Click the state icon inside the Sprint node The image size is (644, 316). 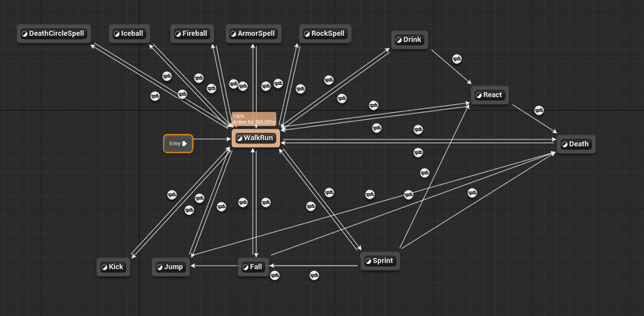point(369,262)
